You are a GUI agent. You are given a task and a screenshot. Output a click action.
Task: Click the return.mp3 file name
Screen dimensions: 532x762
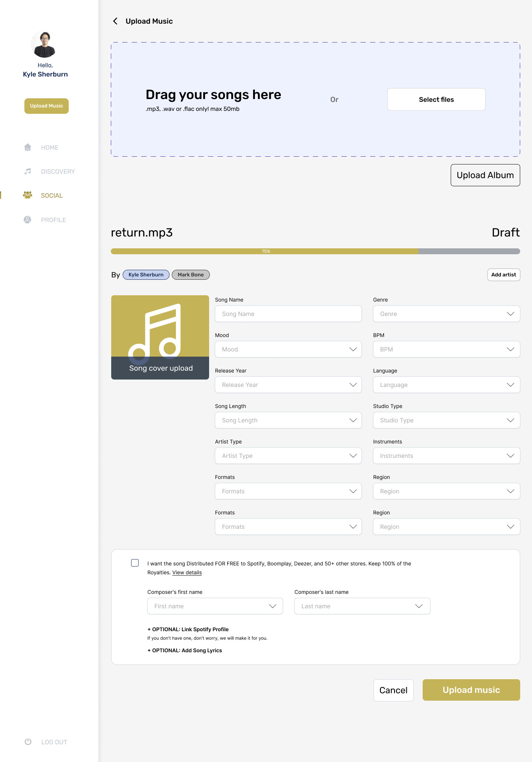pyautogui.click(x=142, y=232)
